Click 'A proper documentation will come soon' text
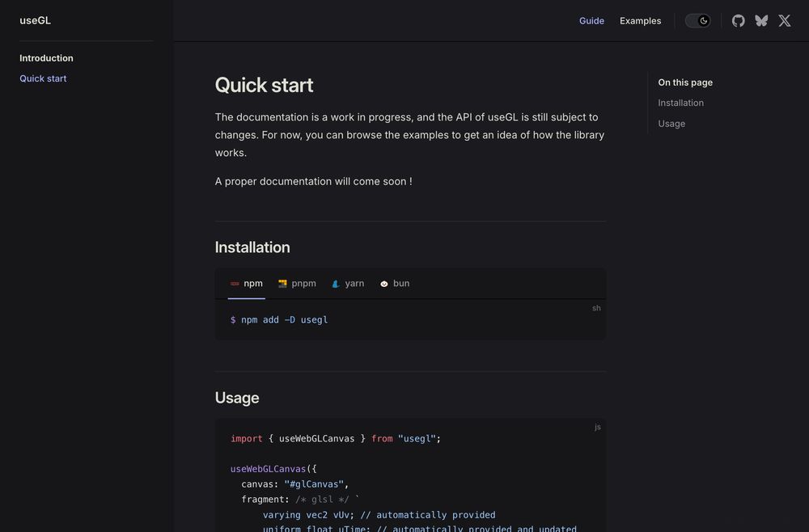Viewport: 809px width, 532px height. coord(313,181)
